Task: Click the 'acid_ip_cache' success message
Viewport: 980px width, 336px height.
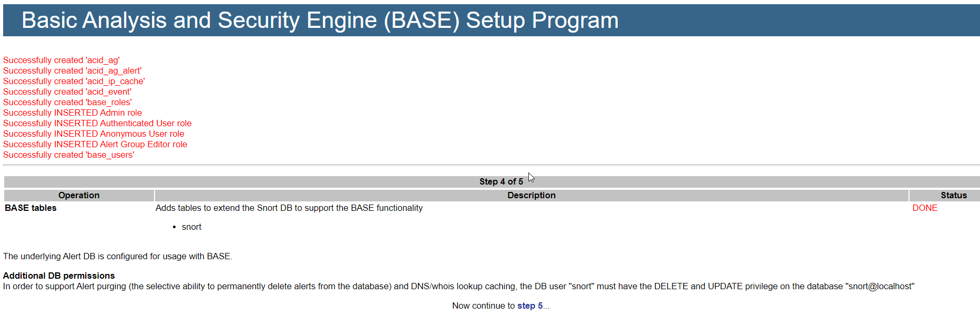Action: click(74, 81)
